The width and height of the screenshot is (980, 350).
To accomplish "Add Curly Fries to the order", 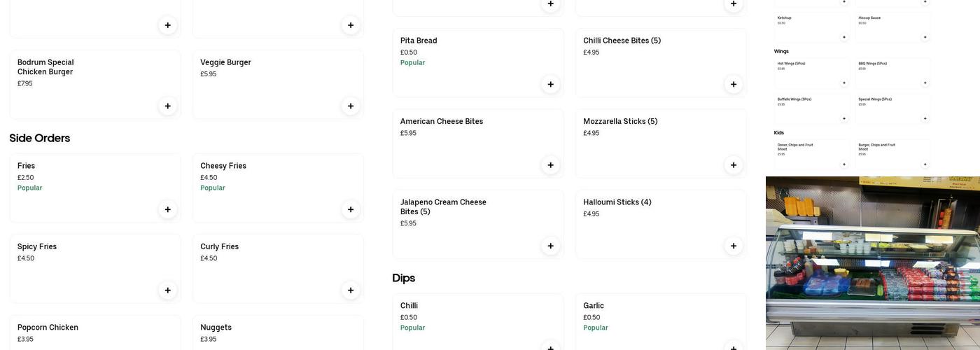I will (x=351, y=290).
